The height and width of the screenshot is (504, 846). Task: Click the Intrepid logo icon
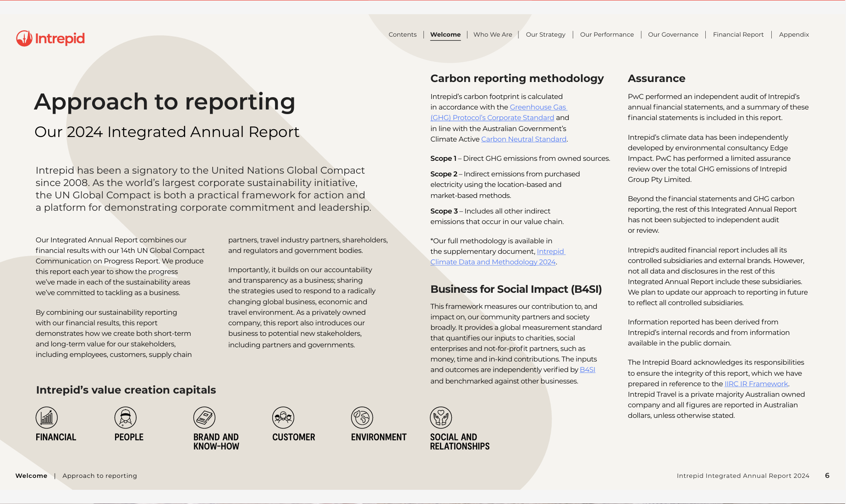coord(24,38)
